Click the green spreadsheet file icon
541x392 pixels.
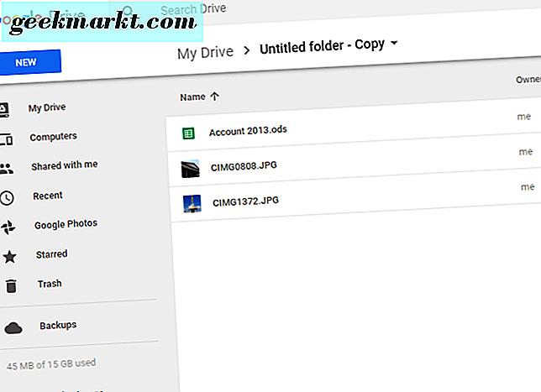188,133
